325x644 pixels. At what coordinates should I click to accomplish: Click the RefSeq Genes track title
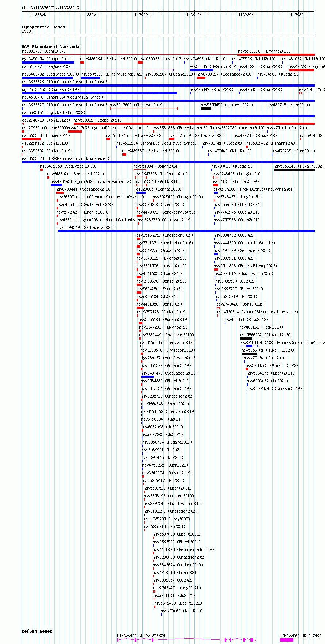coord(37,631)
